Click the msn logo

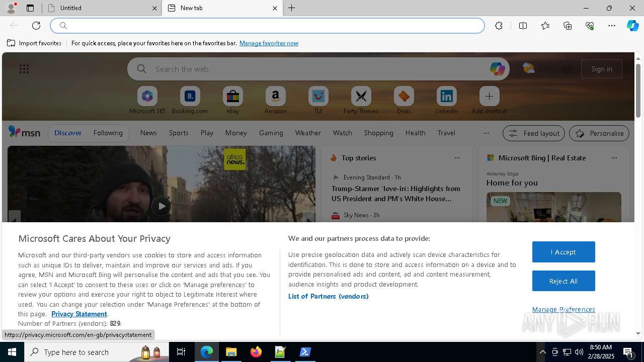(x=24, y=132)
